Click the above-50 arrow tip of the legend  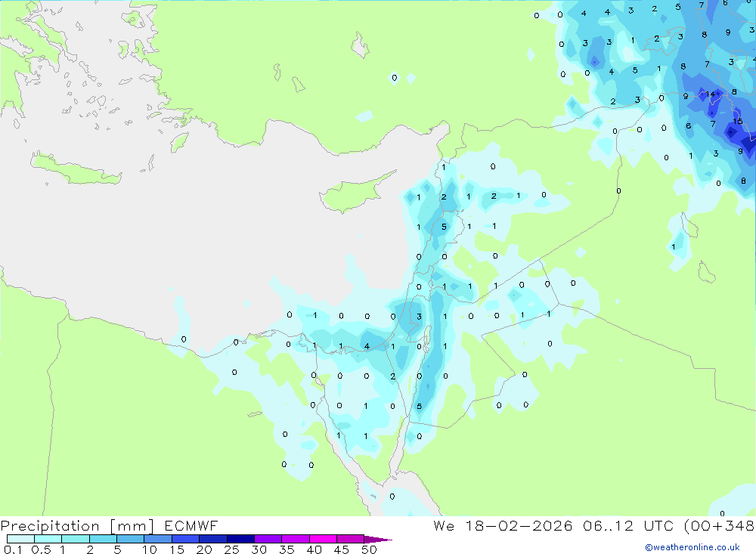coord(377,540)
